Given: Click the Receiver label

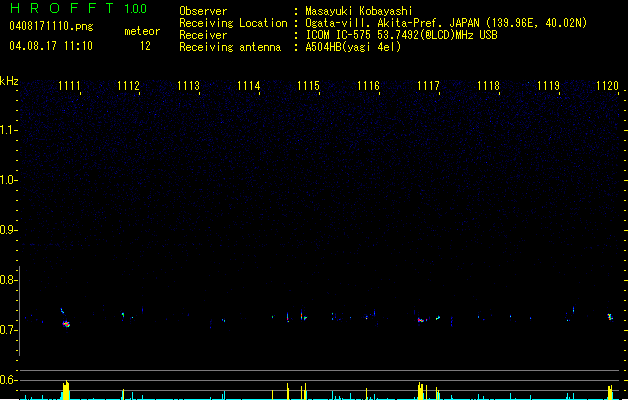Looking at the screenshot, I should 203,35.
